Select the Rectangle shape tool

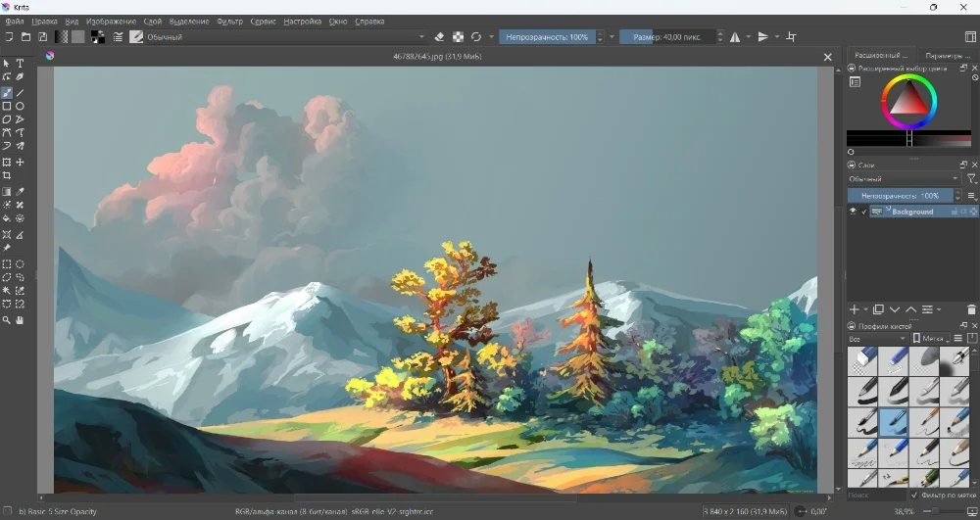(7, 106)
